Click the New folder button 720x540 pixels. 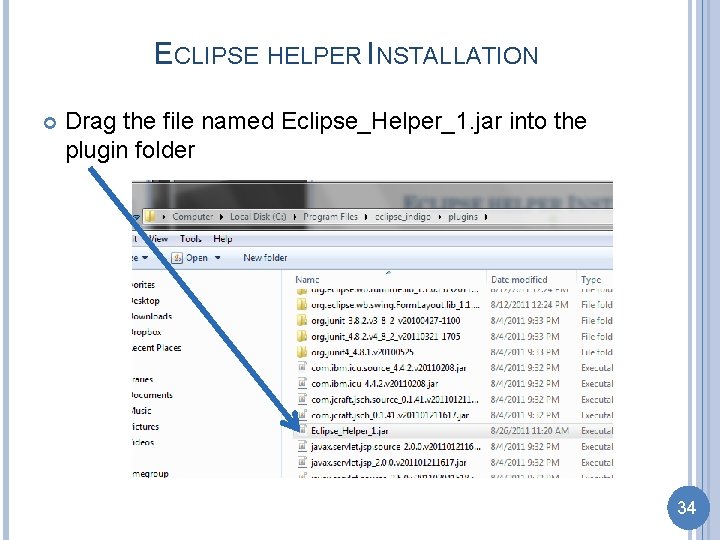(x=265, y=258)
